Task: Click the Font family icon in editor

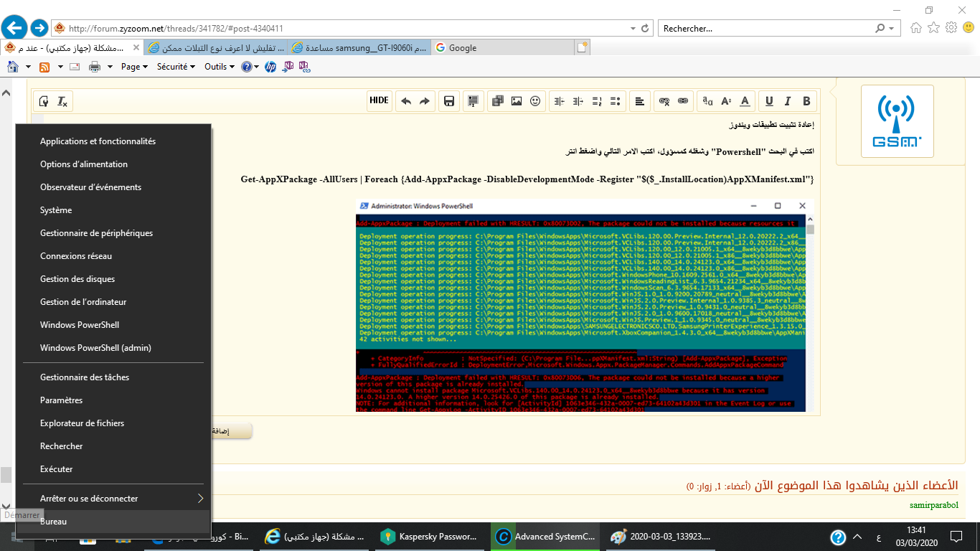Action: pyautogui.click(x=707, y=101)
